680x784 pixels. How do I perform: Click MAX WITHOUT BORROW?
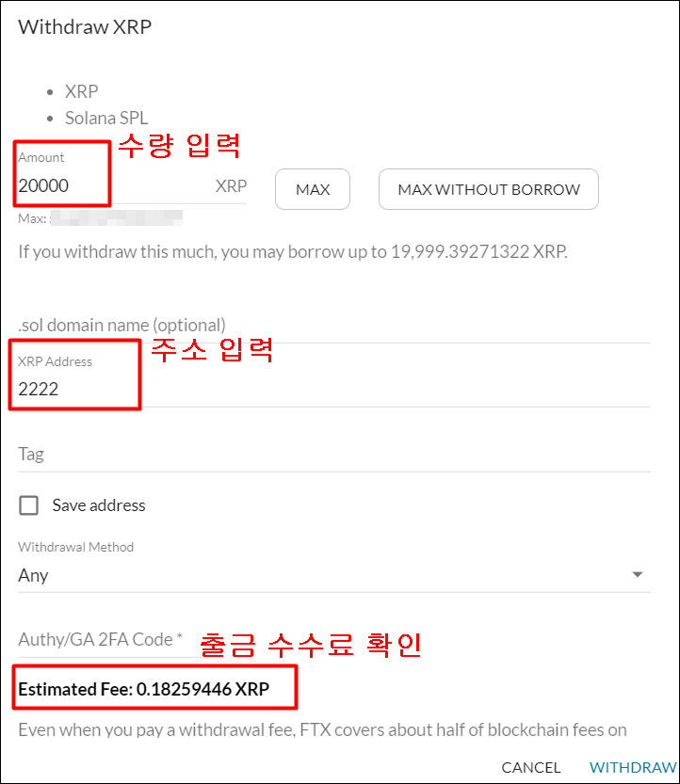tap(488, 189)
